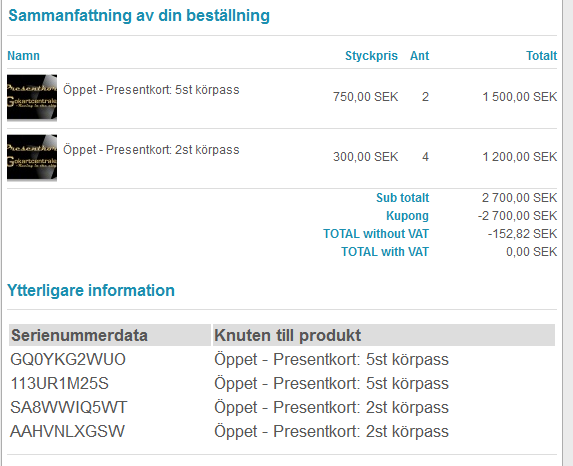The image size is (573, 466).
Task: Select serial number GQ0YKG2WUO
Action: [68, 359]
